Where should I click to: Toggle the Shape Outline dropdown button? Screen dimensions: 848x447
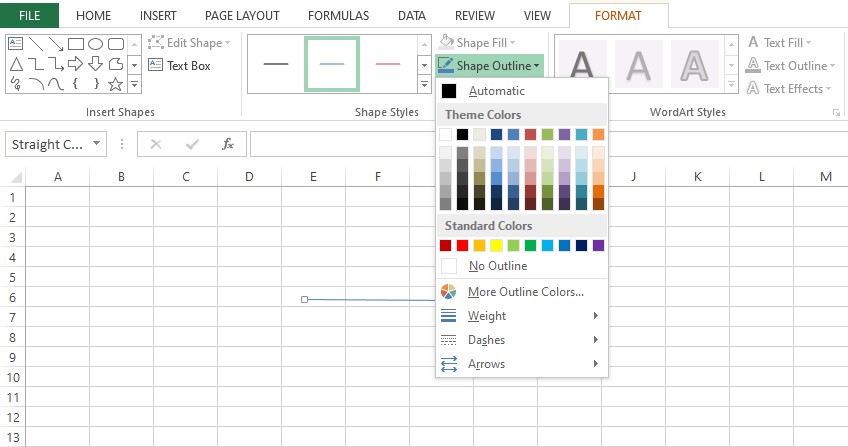[489, 65]
